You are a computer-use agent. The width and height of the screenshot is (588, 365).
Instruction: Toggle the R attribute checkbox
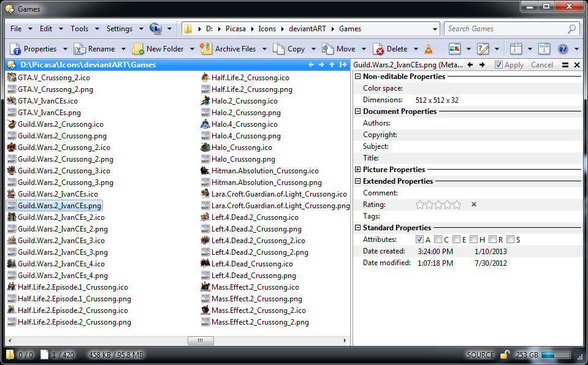(492, 239)
